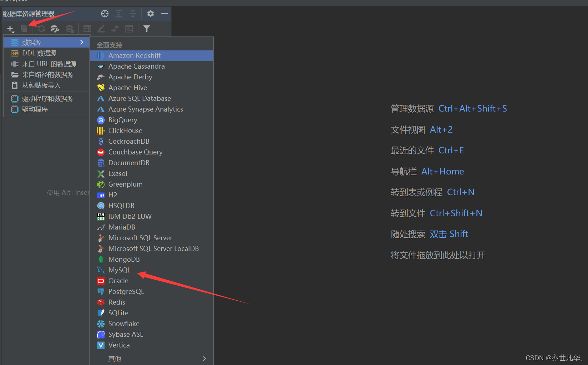
Task: Select Exasol data source
Action: tap(152, 173)
